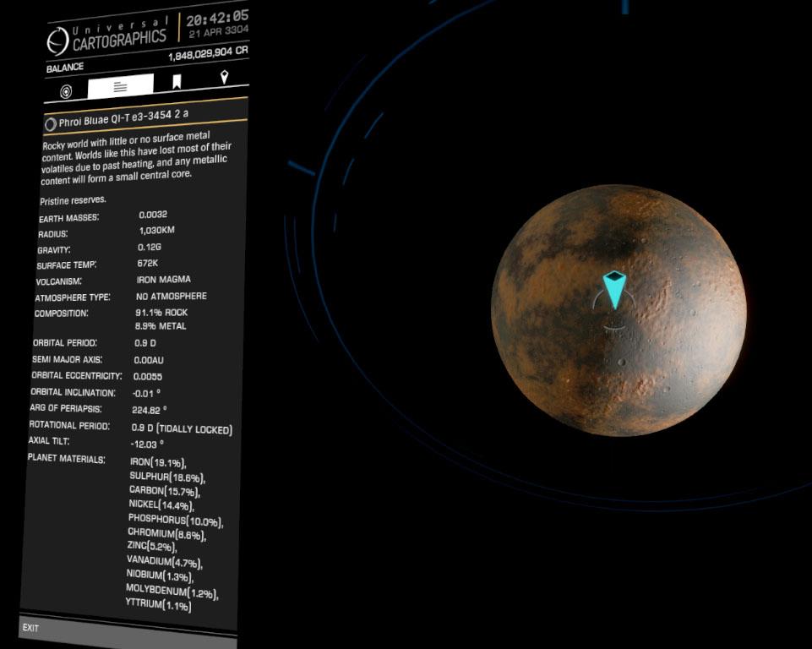Click the NICKEL(14.4%) material entry
Viewport: 812px width, 649px height.
(x=161, y=505)
